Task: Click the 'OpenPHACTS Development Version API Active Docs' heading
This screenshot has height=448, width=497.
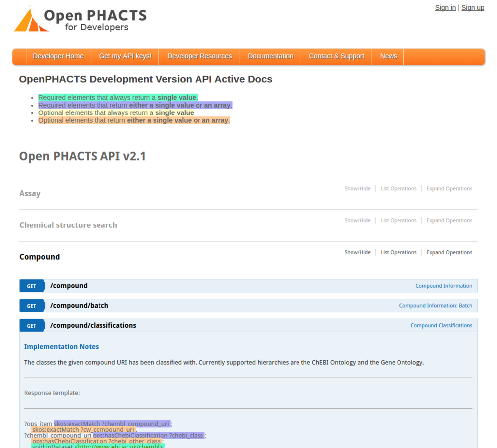Action: coord(145,79)
